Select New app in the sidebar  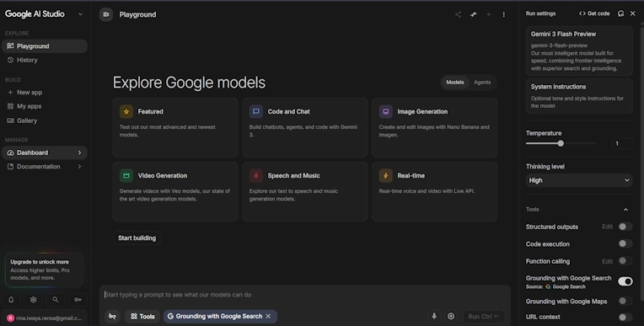click(x=45, y=93)
